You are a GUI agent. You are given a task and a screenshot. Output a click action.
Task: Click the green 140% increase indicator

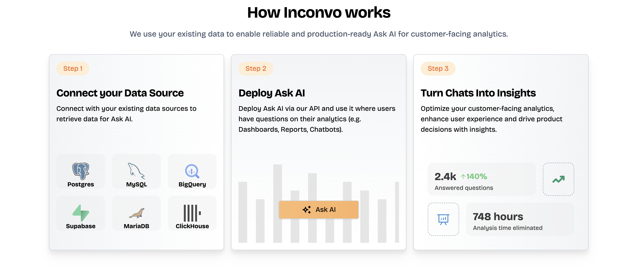click(474, 176)
